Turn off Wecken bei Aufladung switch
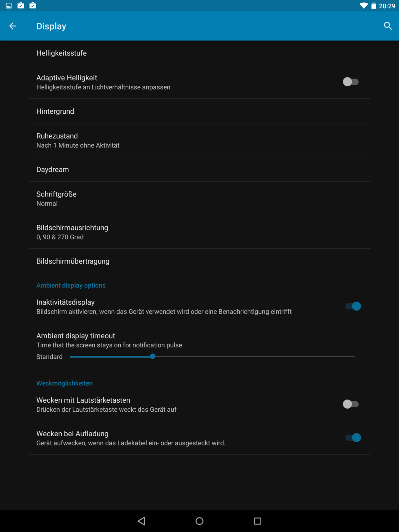The width and height of the screenshot is (399, 532). 353,438
